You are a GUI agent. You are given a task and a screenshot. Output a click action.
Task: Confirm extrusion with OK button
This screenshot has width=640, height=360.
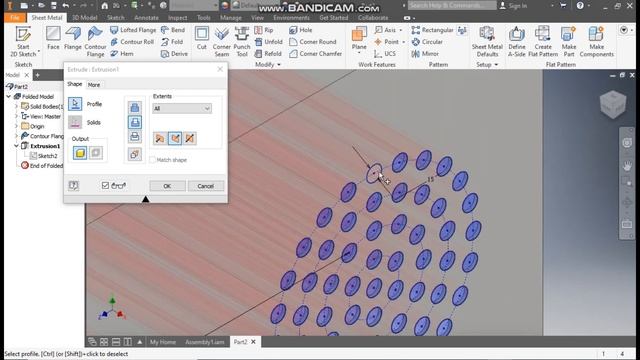point(167,186)
